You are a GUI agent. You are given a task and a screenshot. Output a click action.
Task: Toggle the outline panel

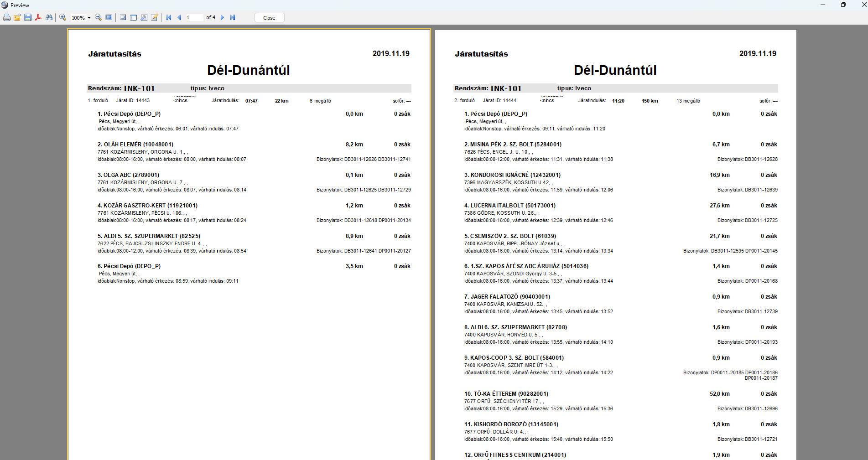[x=123, y=17]
